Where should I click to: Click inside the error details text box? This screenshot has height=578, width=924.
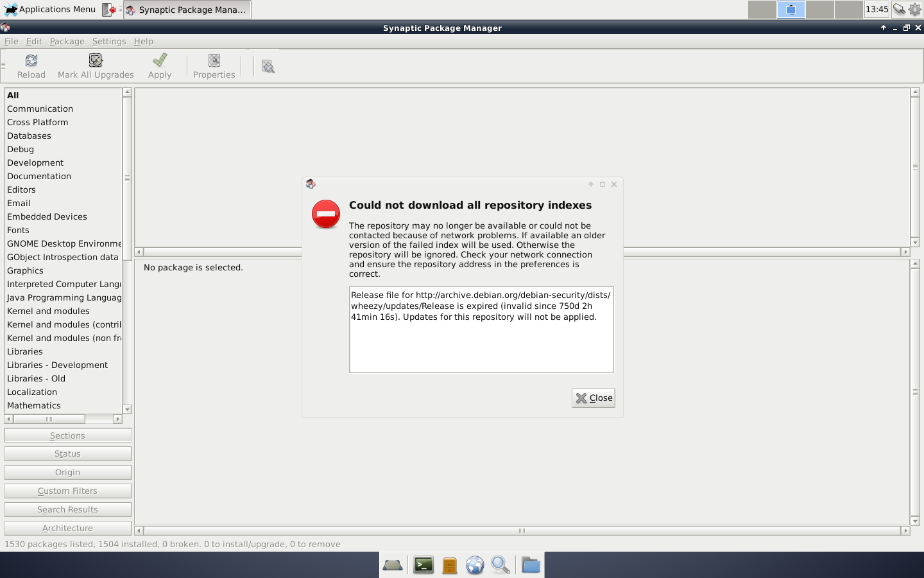(x=481, y=329)
